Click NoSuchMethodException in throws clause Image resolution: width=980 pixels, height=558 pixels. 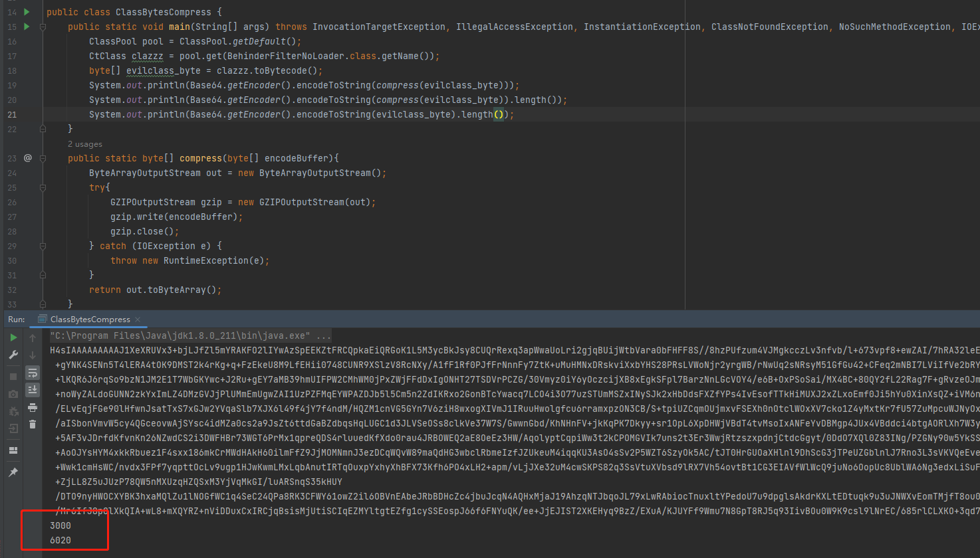pyautogui.click(x=895, y=27)
